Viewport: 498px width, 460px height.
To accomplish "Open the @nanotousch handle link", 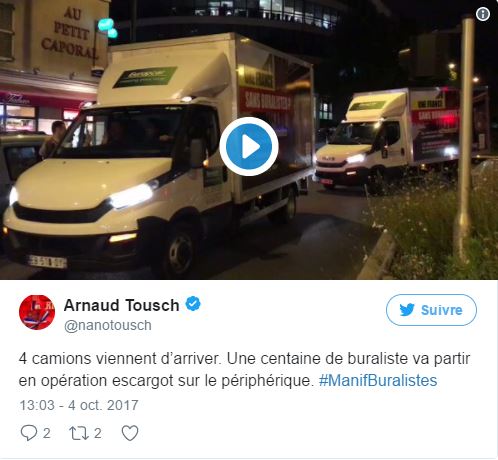I will (107, 325).
